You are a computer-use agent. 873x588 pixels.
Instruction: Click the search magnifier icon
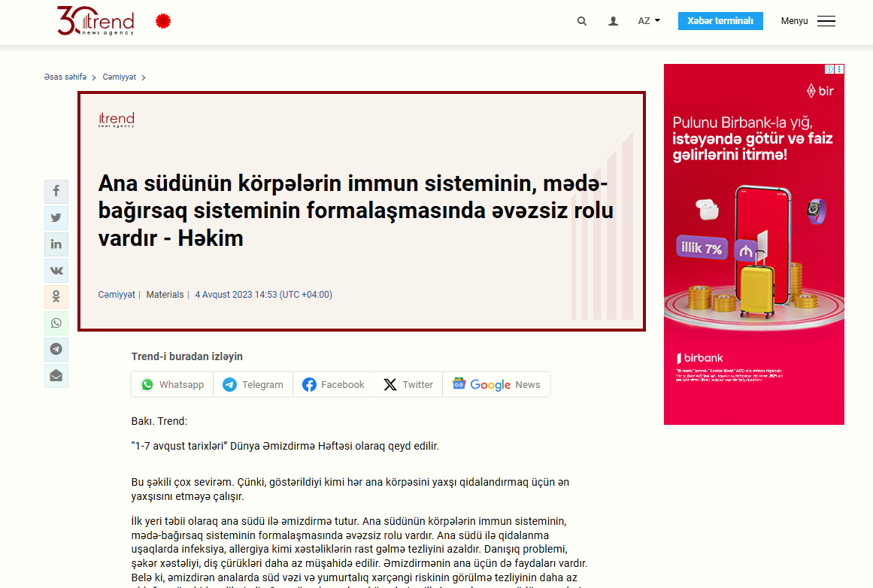581,21
